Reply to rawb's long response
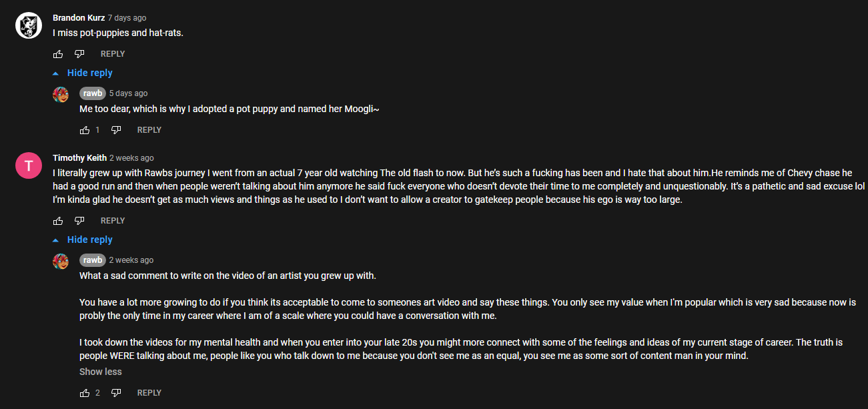 [x=149, y=393]
